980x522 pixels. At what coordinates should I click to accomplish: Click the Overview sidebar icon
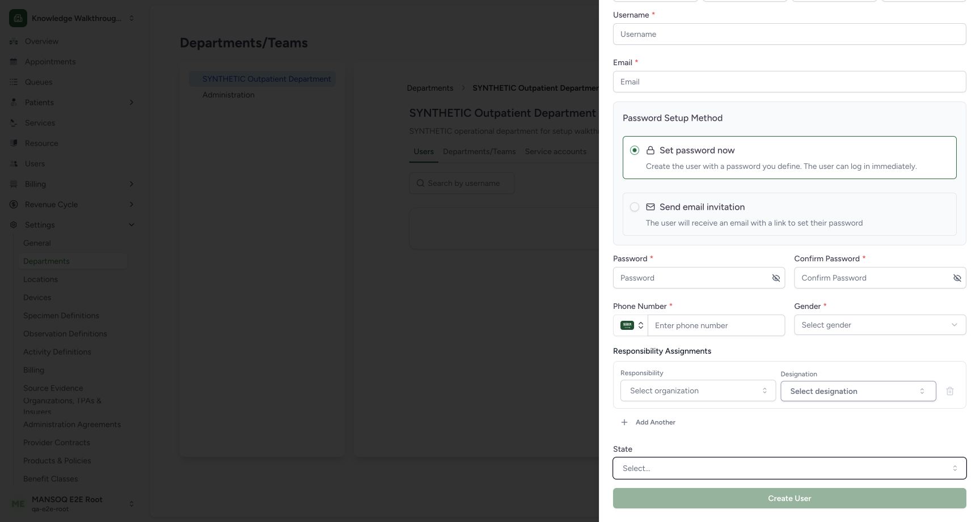[x=14, y=41]
